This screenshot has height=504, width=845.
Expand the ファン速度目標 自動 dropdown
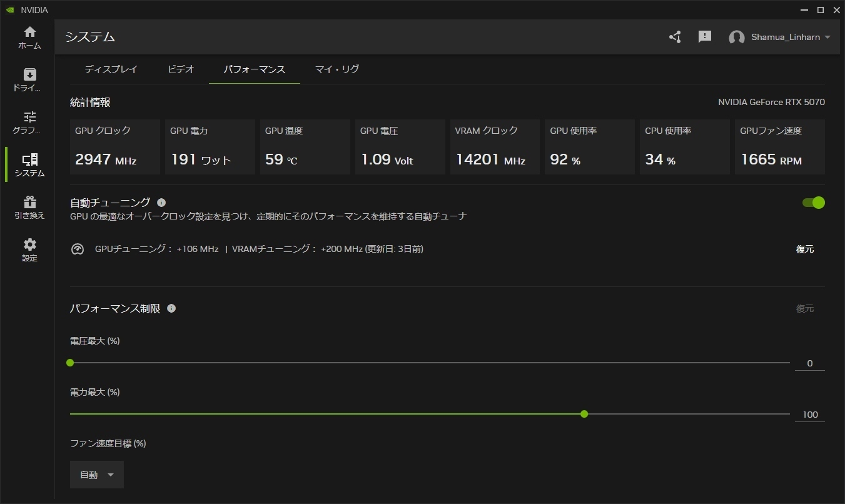[97, 475]
